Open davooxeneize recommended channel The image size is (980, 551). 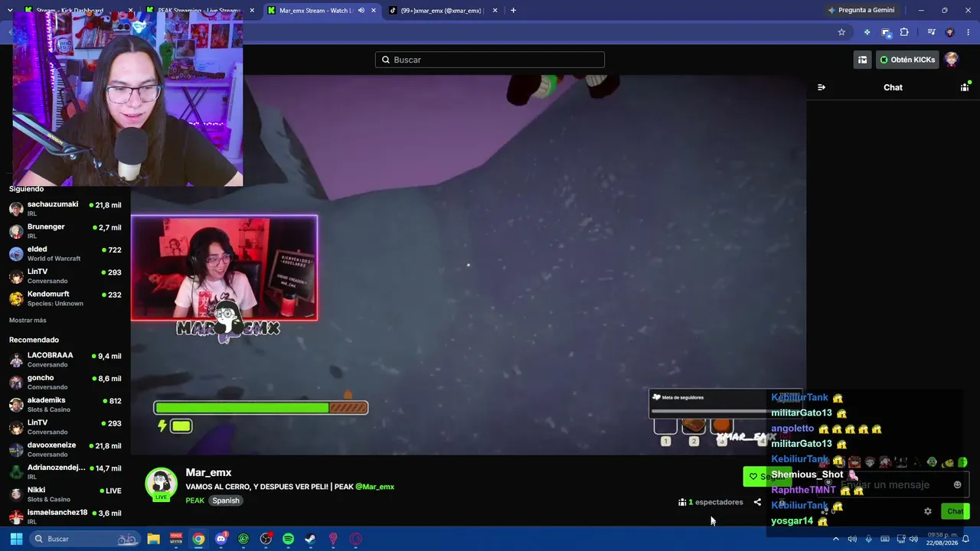66,449
